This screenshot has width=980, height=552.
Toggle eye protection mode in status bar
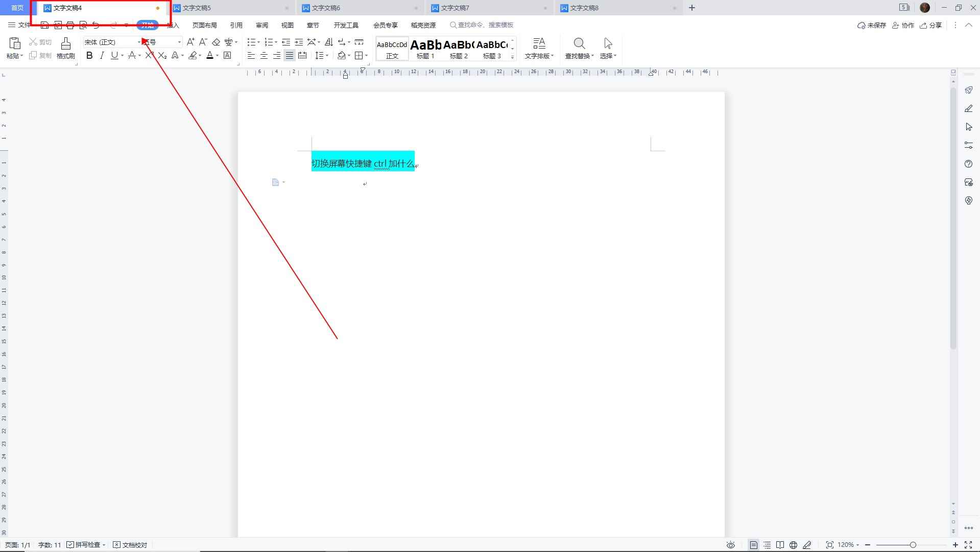731,545
